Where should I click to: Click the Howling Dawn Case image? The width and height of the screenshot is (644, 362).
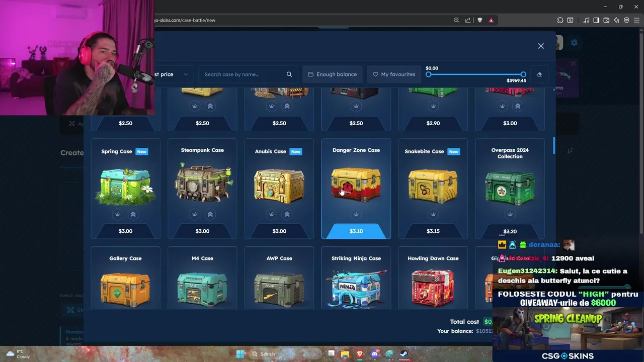[x=433, y=288]
